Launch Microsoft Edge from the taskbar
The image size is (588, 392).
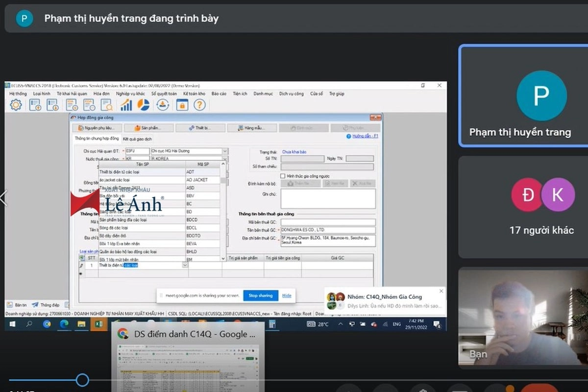coord(64,324)
